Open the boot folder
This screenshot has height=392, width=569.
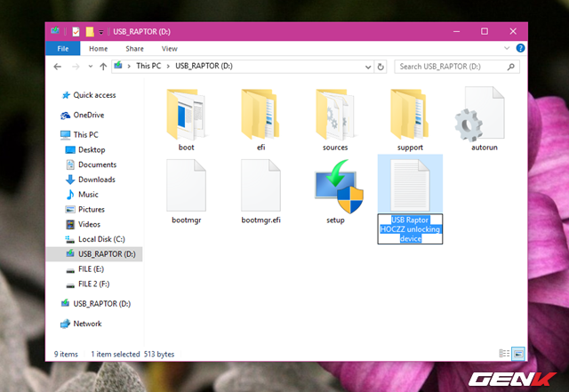pyautogui.click(x=186, y=120)
